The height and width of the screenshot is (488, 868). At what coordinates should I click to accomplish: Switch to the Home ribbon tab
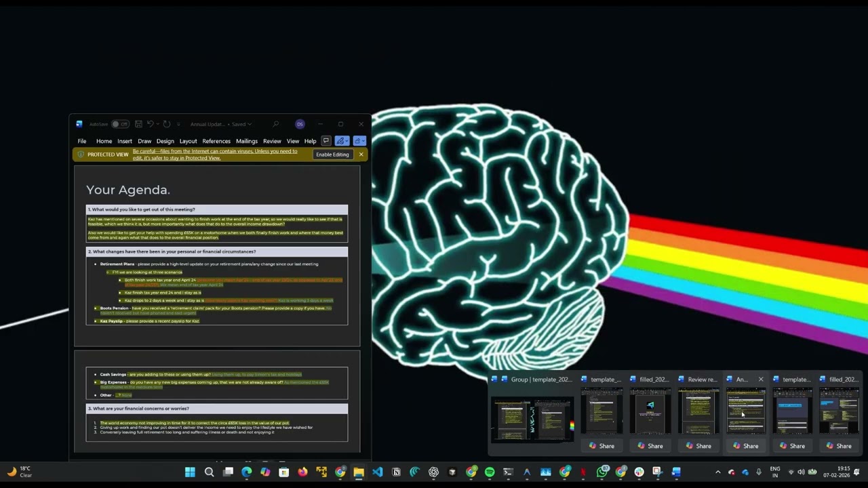(104, 141)
